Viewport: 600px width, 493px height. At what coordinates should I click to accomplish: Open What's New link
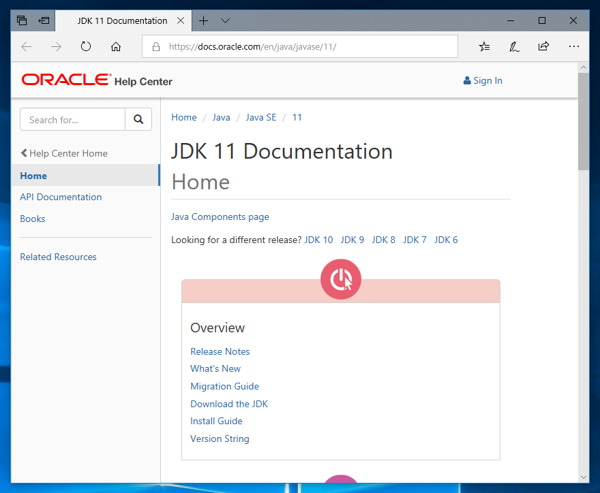[x=215, y=369]
